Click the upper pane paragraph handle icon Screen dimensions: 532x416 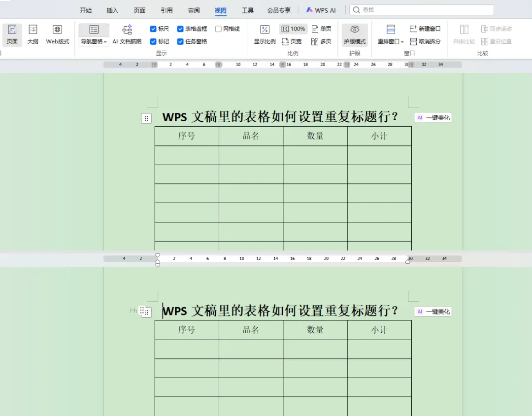(146, 118)
